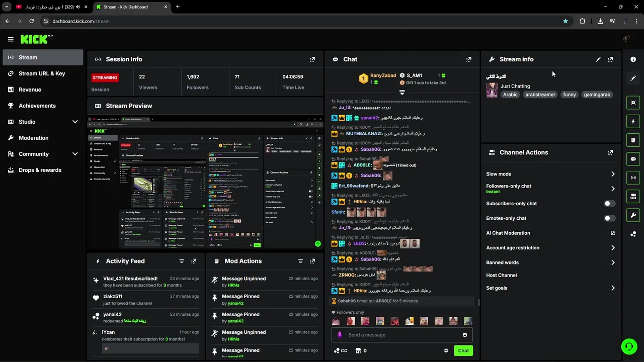Viewport: 644px width, 362px height.
Task: Open AI Chat Moderation link
Action: [x=551, y=233]
